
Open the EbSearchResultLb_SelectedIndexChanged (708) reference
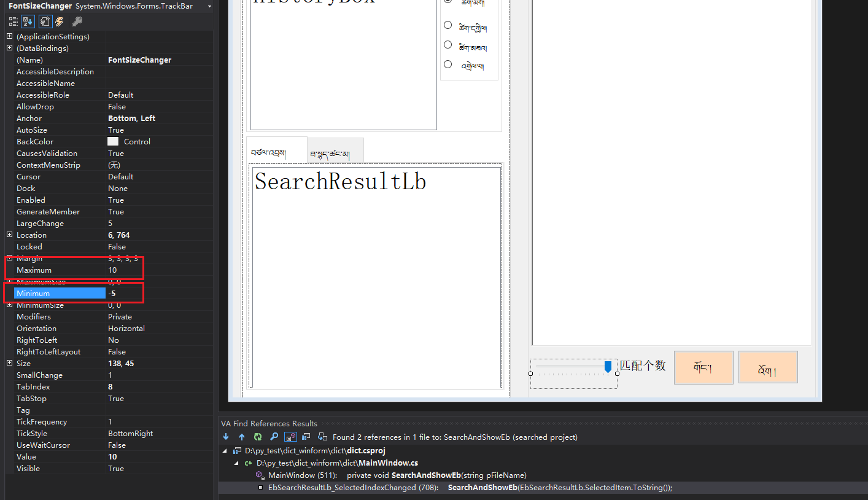(470, 487)
